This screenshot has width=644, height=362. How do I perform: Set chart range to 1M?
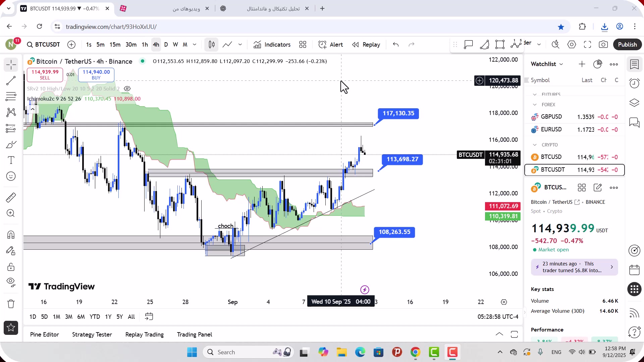coord(56,317)
